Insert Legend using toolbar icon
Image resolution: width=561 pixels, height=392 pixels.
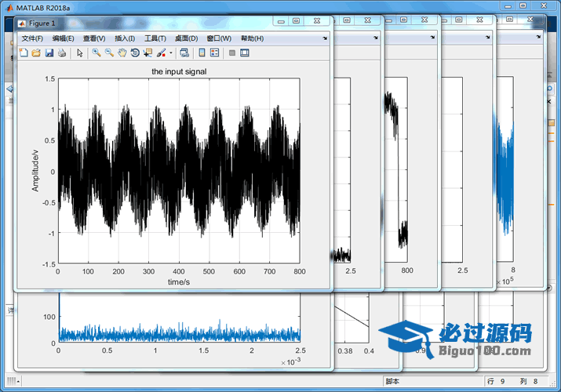coord(215,53)
